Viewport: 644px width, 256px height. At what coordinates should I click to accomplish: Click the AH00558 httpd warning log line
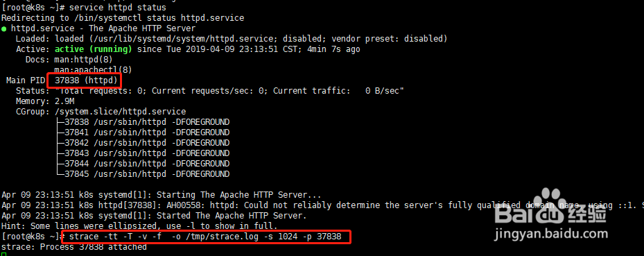[x=322, y=205]
